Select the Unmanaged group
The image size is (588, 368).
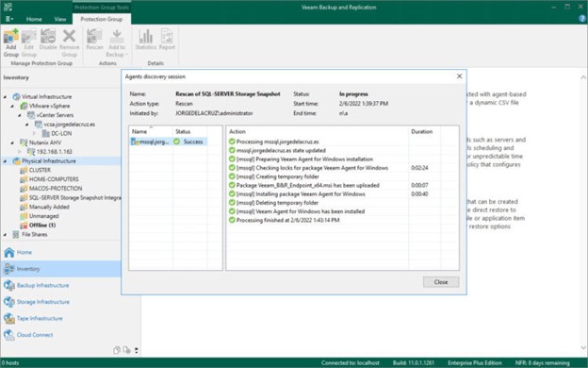pos(44,216)
